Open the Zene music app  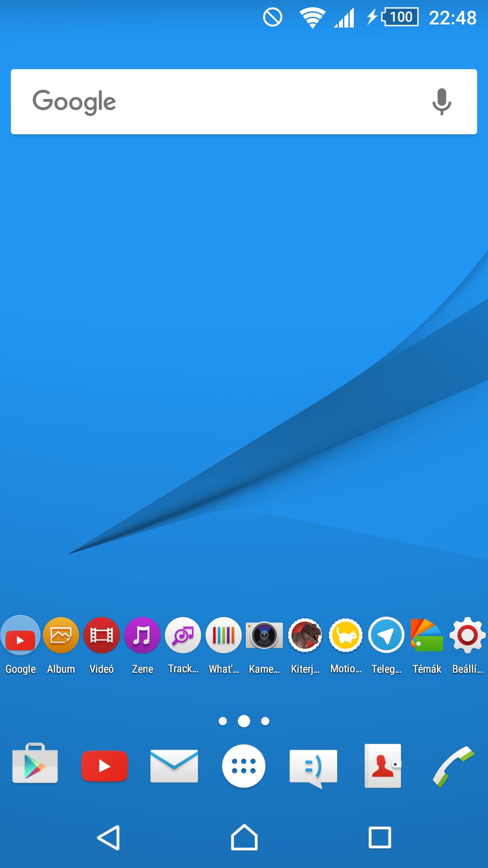(142, 636)
